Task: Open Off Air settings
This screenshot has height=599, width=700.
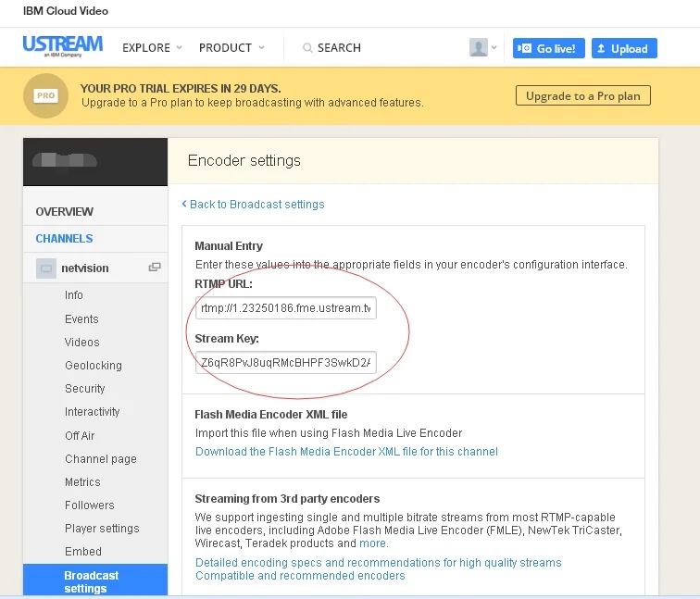Action: pyautogui.click(x=80, y=436)
